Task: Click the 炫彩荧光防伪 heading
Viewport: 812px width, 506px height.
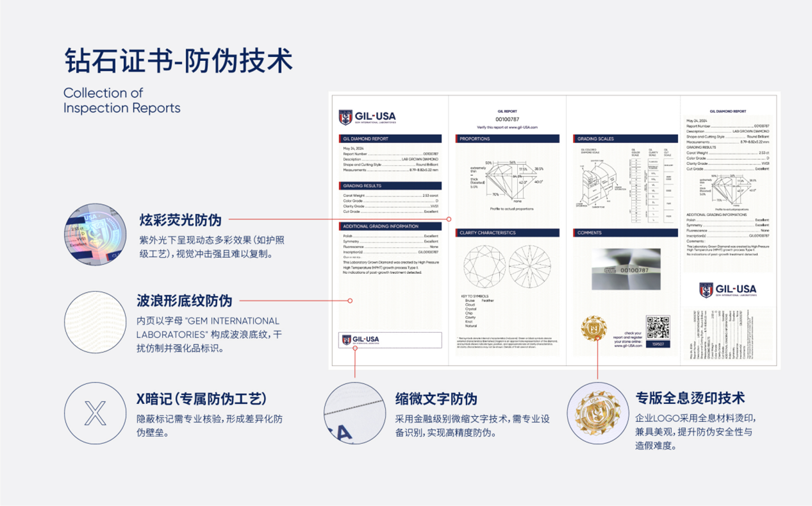Action: (180, 220)
